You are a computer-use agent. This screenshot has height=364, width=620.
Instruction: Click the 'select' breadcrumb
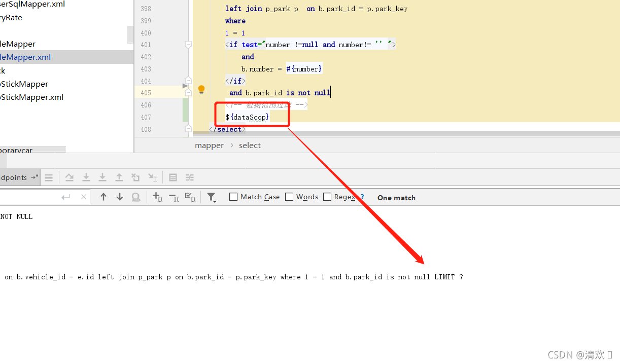tap(250, 145)
